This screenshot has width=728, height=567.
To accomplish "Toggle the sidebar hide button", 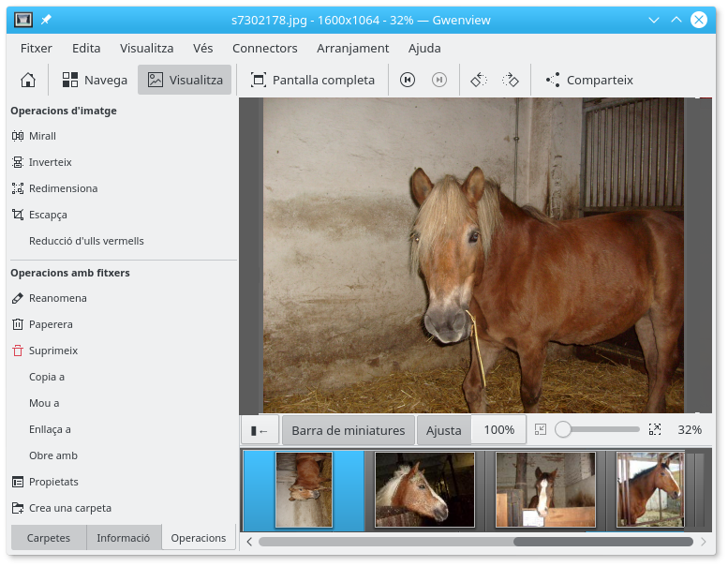I will [260, 430].
